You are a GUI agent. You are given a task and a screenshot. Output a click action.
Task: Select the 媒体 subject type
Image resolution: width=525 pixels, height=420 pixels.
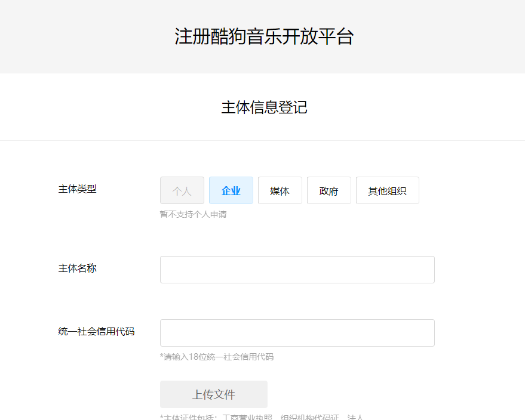click(280, 190)
